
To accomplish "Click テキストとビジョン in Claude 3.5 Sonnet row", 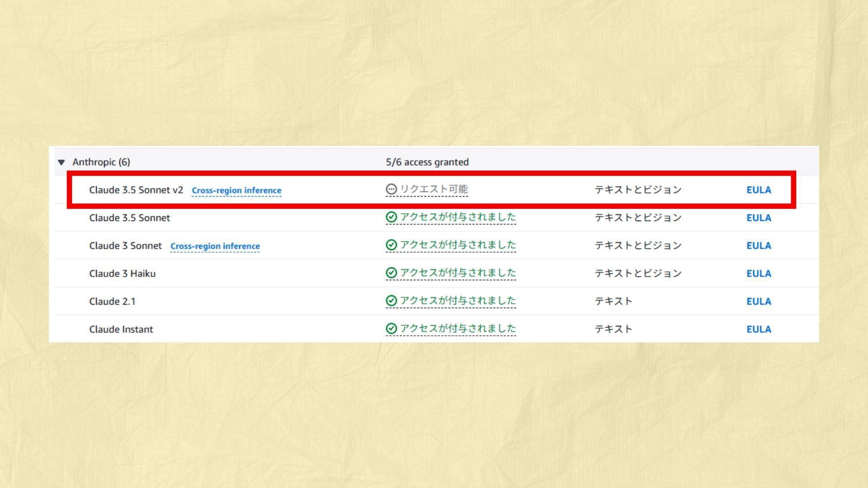I will pyautogui.click(x=638, y=218).
